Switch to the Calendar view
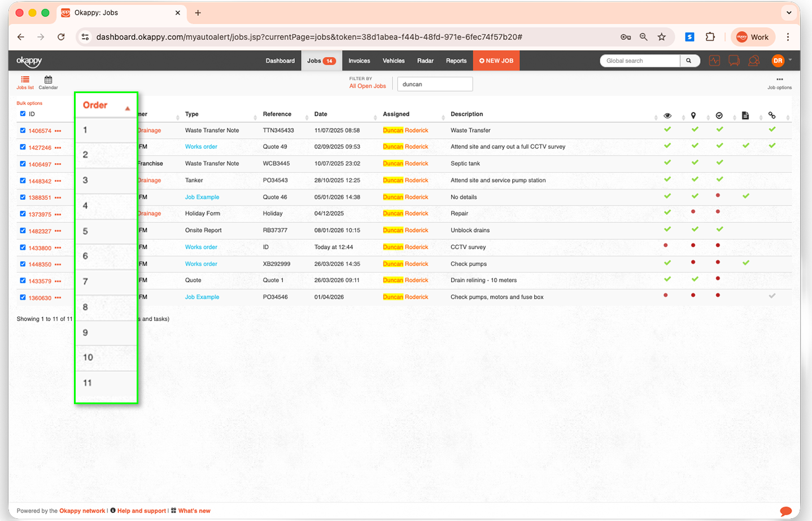This screenshot has width=812, height=521. click(x=48, y=82)
